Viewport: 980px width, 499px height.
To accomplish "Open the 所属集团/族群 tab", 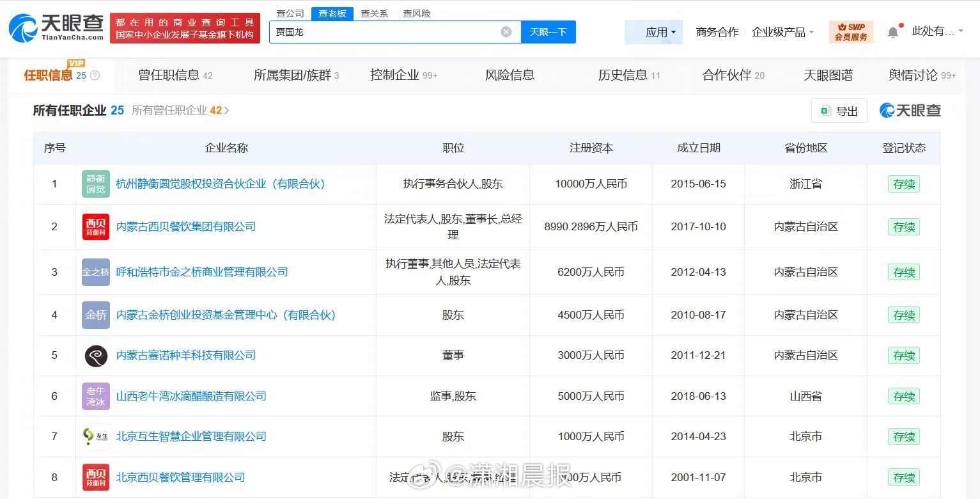I will (297, 75).
